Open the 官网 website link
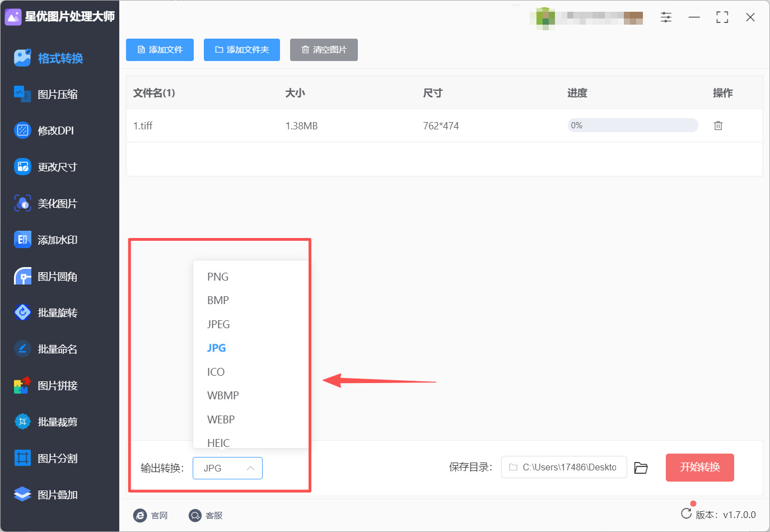Screen dimensions: 770x532 pyautogui.click(x=151, y=515)
